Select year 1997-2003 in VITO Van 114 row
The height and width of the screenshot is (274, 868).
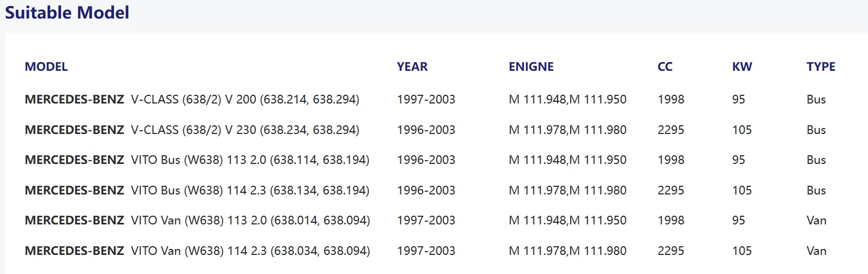pos(426,251)
